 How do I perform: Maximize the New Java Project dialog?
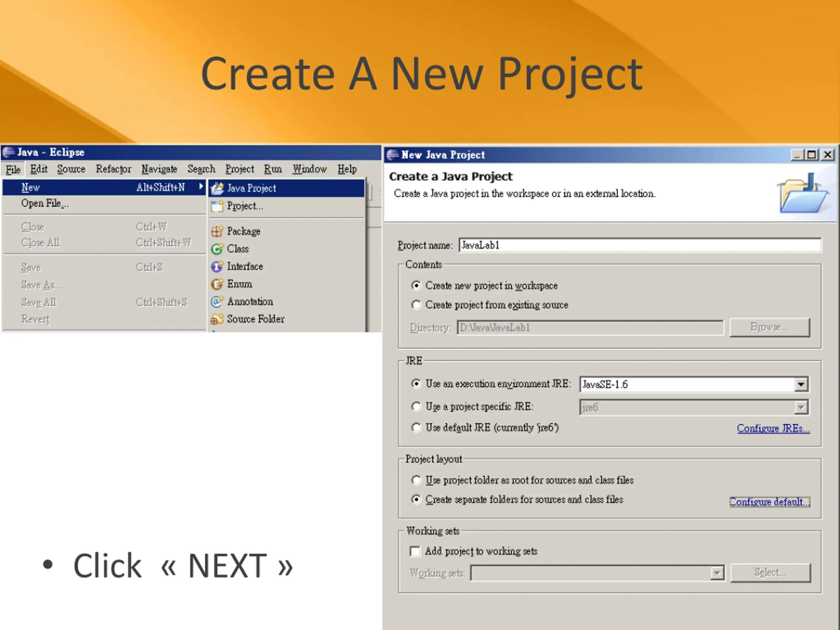(x=811, y=155)
